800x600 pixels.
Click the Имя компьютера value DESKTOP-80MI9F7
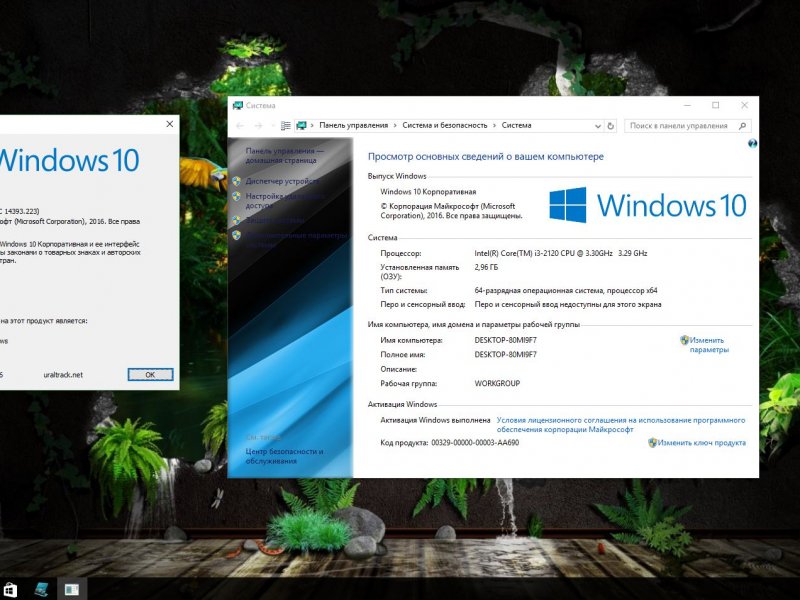tap(506, 340)
